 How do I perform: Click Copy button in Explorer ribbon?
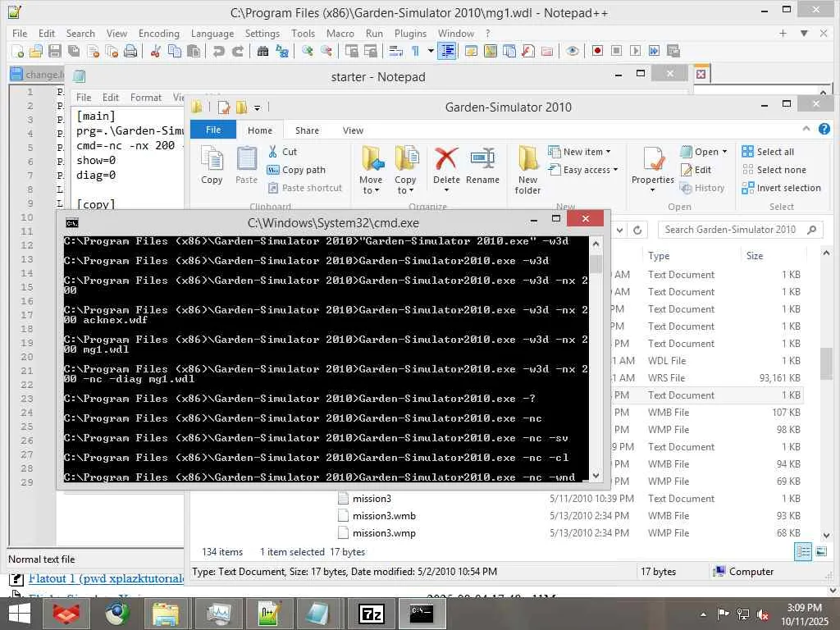click(212, 166)
